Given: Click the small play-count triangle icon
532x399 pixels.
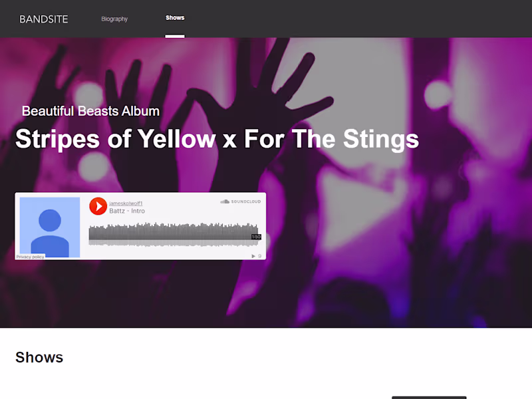Looking at the screenshot, I should (253, 256).
